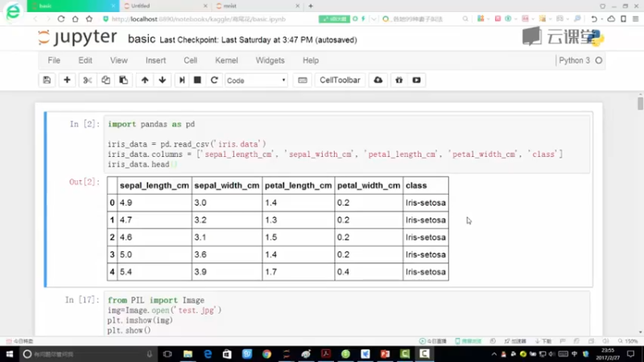Open new browser tab with plus

(x=311, y=6)
